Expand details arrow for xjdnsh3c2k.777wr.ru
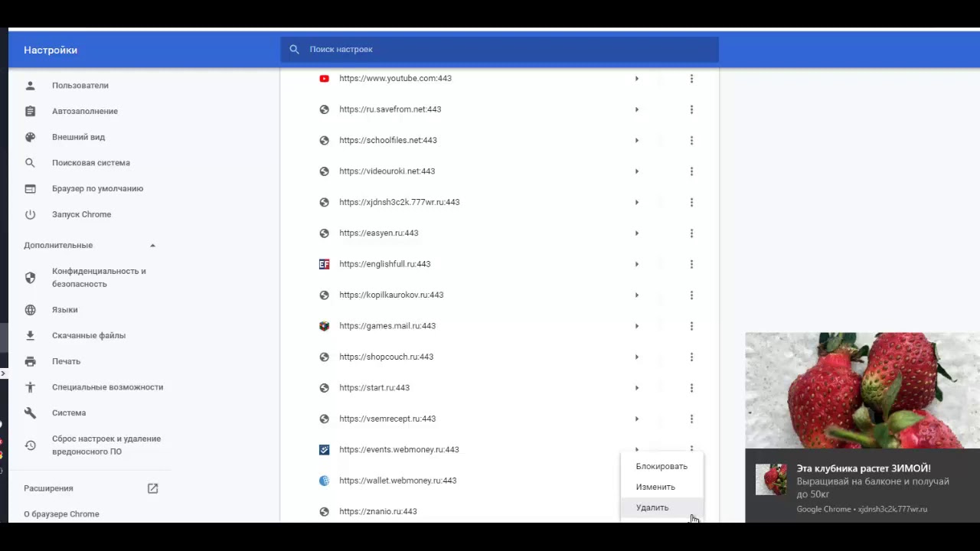 point(636,203)
